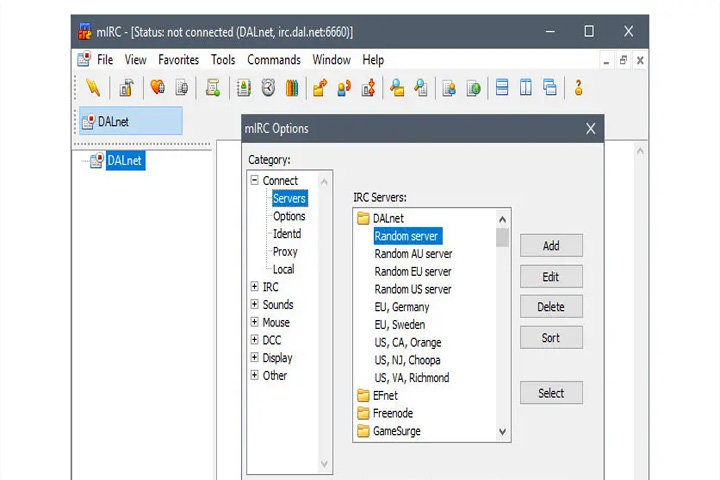Open the channels list toolbar icon
The width and height of the screenshot is (720, 480).
182,87
